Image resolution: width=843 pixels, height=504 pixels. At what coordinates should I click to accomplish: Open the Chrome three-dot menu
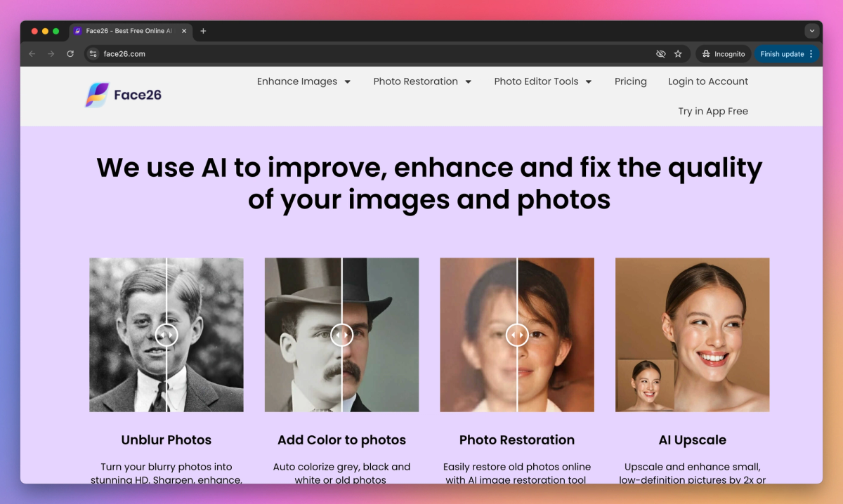[811, 54]
